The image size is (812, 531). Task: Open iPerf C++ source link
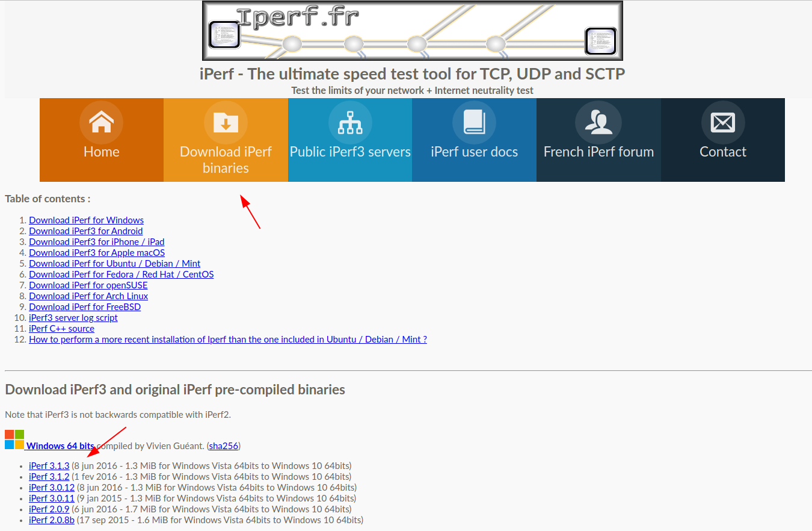click(61, 329)
